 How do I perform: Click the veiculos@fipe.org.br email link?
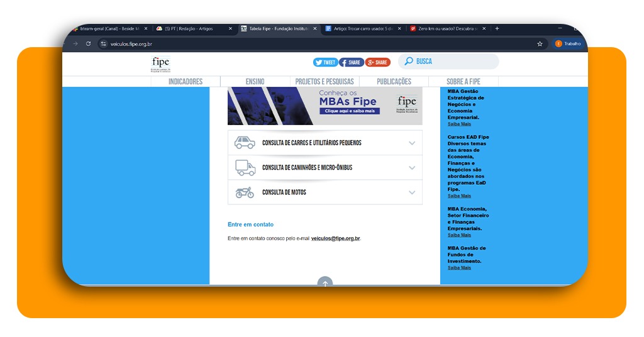[336, 239]
